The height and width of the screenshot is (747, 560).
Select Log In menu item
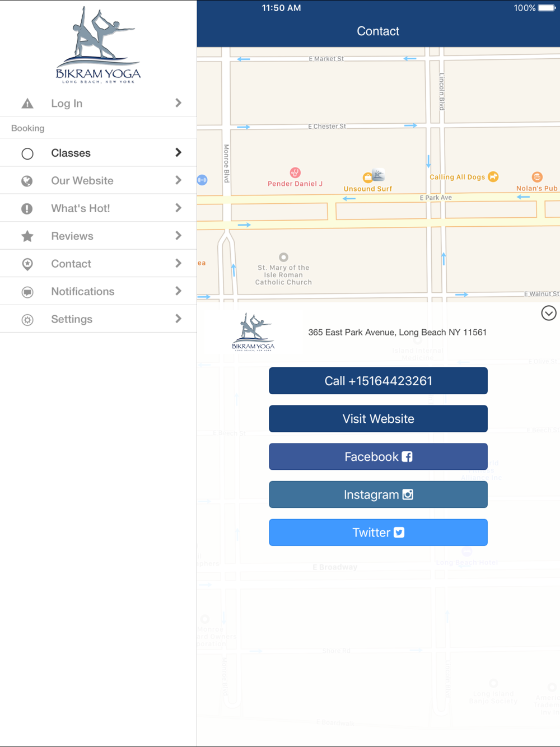[98, 104]
